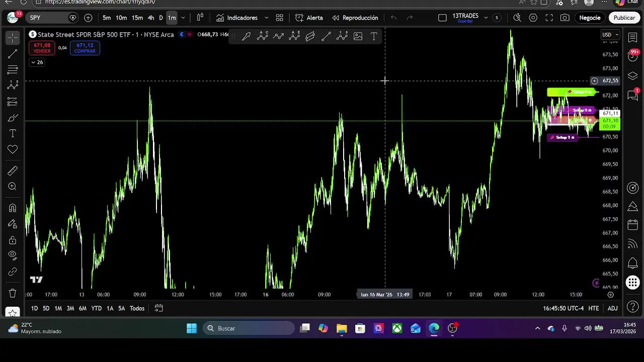Undo the last chart action
Image resolution: width=644 pixels, height=362 pixels.
[394, 18]
